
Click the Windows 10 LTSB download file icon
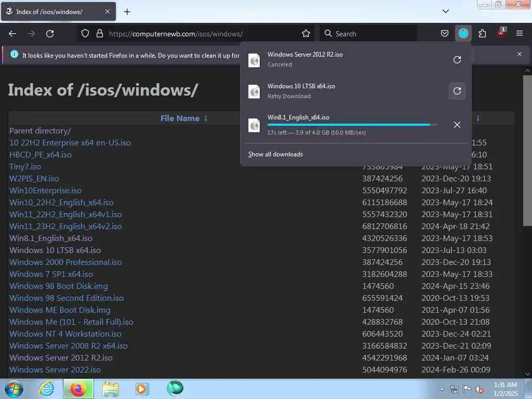click(x=254, y=91)
